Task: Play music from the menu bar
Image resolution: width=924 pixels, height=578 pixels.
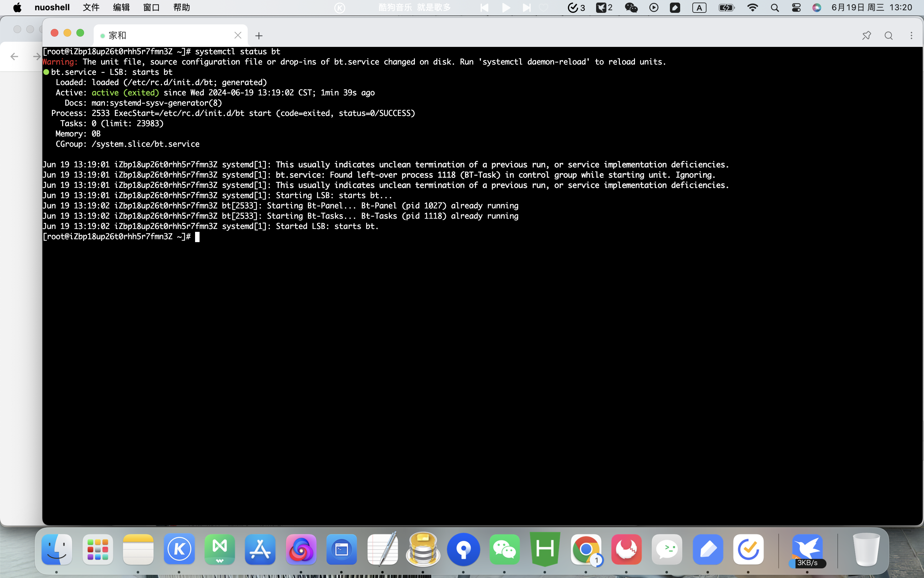Action: click(506, 8)
